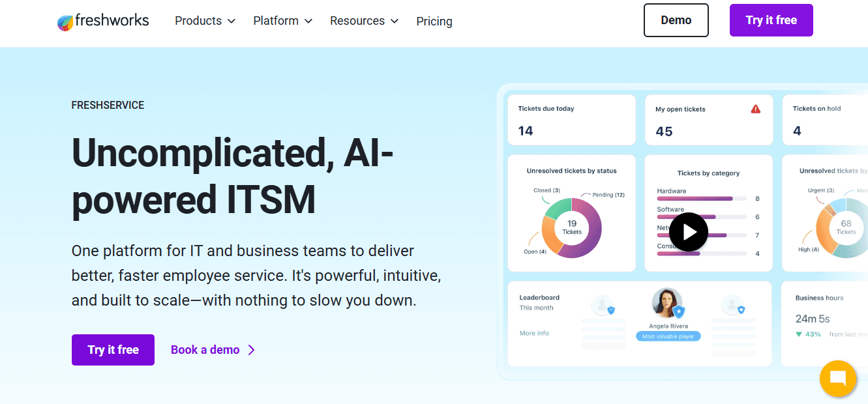Click the FRESHSERVICE label
This screenshot has height=404, width=868.
108,105
